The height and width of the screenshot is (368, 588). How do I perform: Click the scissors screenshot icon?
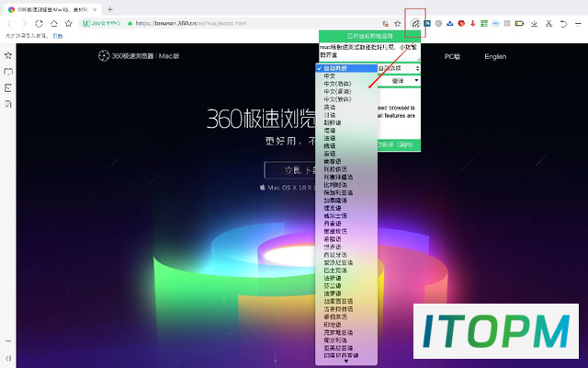click(549, 23)
